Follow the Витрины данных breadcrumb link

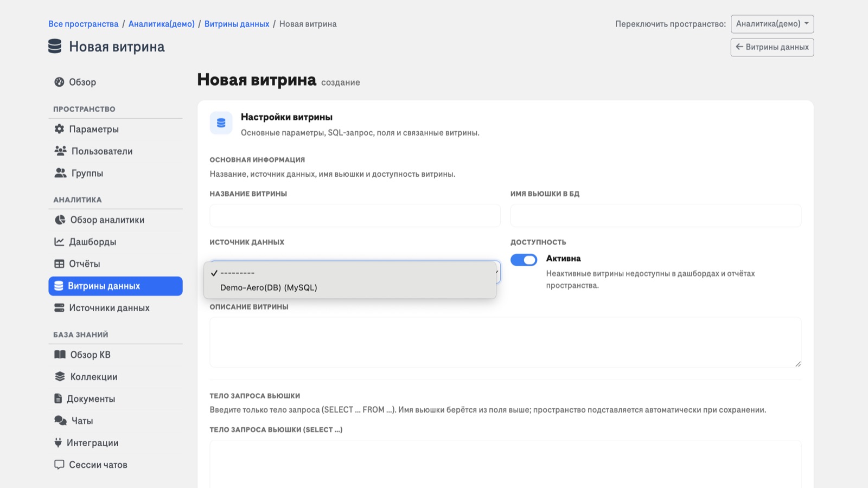click(237, 24)
